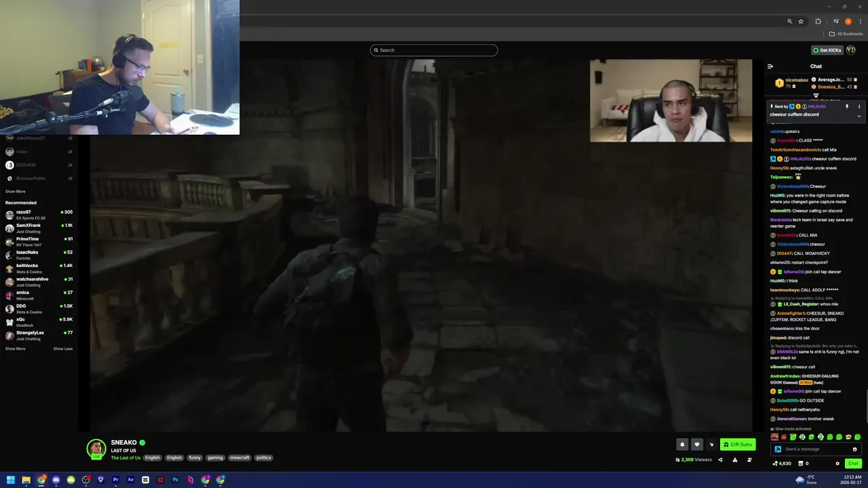Select the minecraft stream tag

click(239, 457)
